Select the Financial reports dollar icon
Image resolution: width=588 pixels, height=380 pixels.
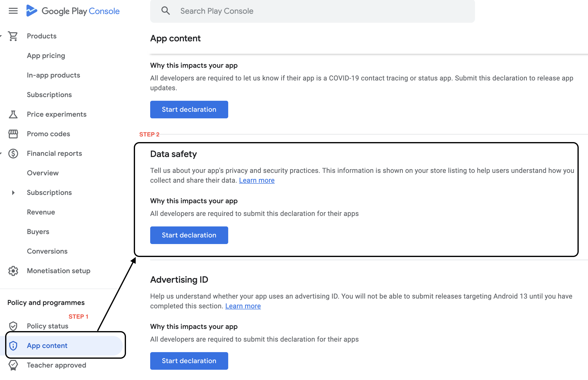click(13, 154)
